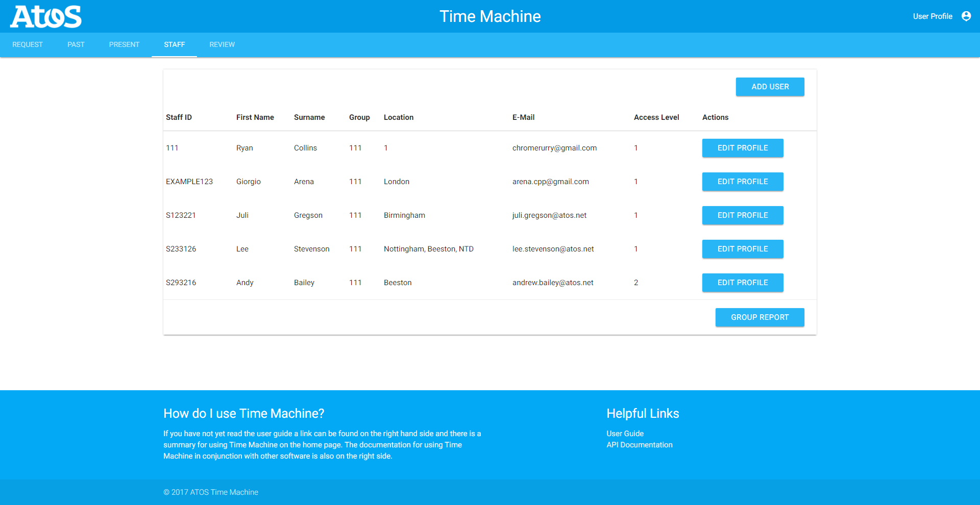
Task: Open the Present tab
Action: [124, 45]
